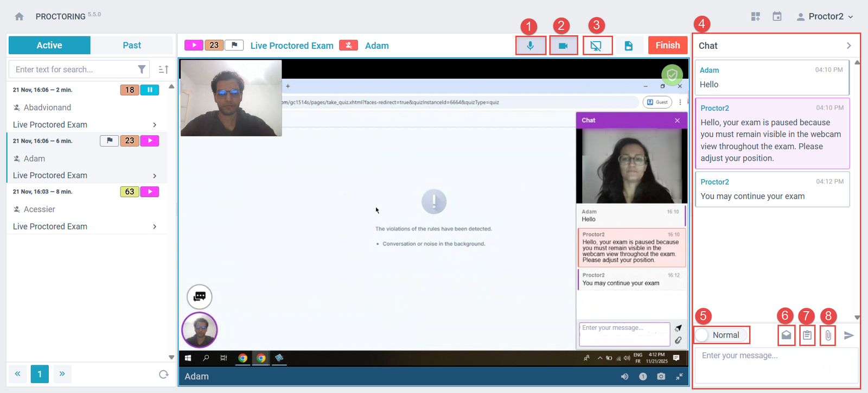The height and width of the screenshot is (393, 868).
Task: Toggle the Normal message mode switch
Action: [x=703, y=335]
